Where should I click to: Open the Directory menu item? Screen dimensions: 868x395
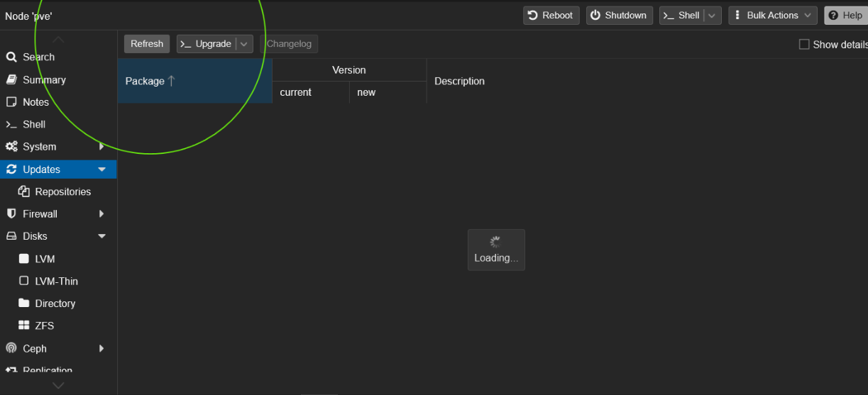pos(58,304)
